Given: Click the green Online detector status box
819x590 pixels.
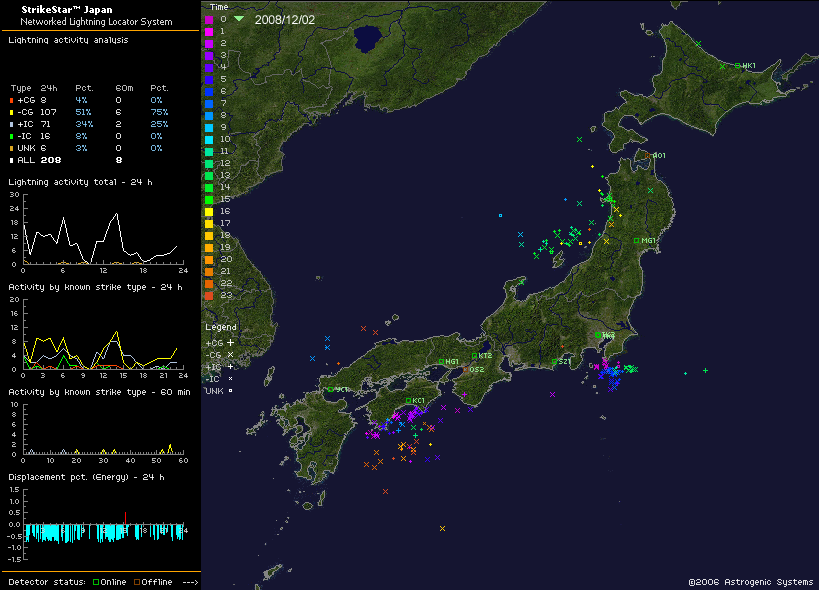Looking at the screenshot, I should [x=96, y=582].
